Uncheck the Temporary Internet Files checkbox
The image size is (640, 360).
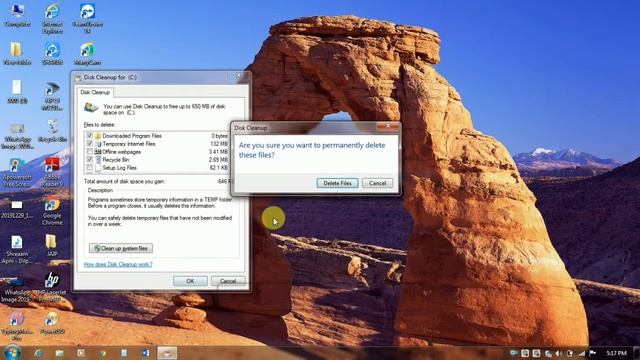[x=89, y=144]
